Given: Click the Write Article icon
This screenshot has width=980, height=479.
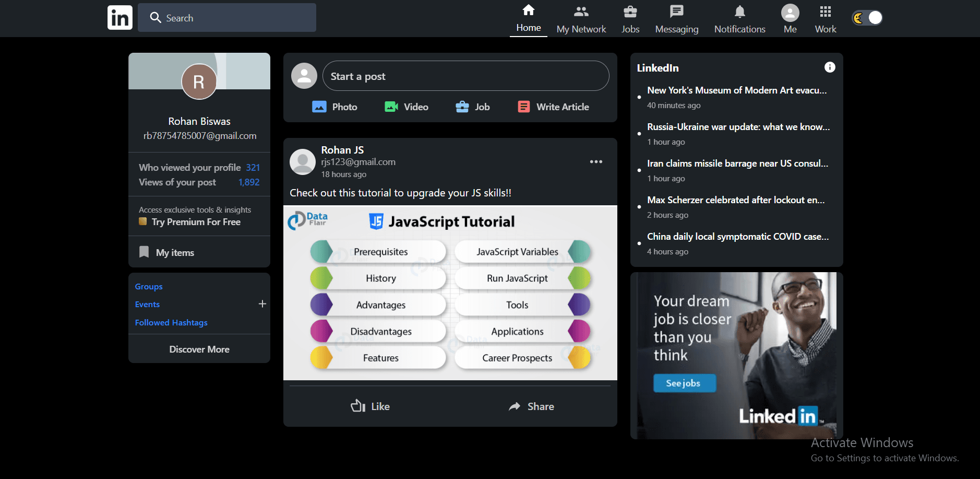Looking at the screenshot, I should tap(524, 107).
